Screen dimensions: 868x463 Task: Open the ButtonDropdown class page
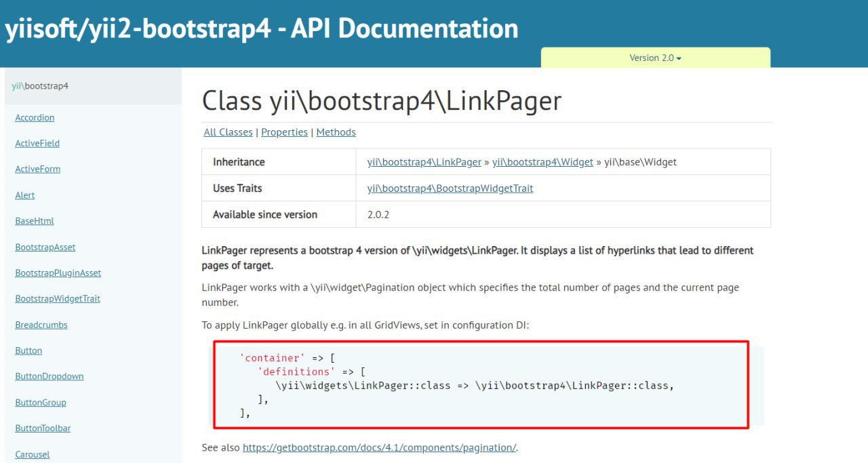(50, 376)
